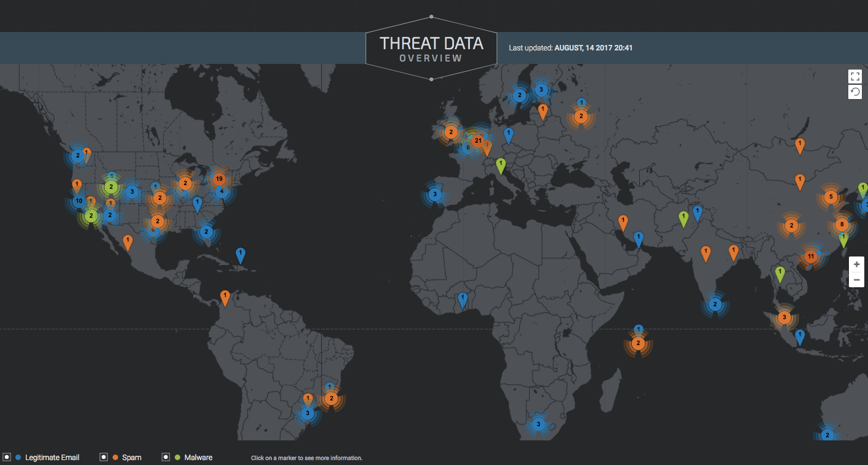
Task: Click the orange spam pin in Colombia
Action: pyautogui.click(x=225, y=297)
